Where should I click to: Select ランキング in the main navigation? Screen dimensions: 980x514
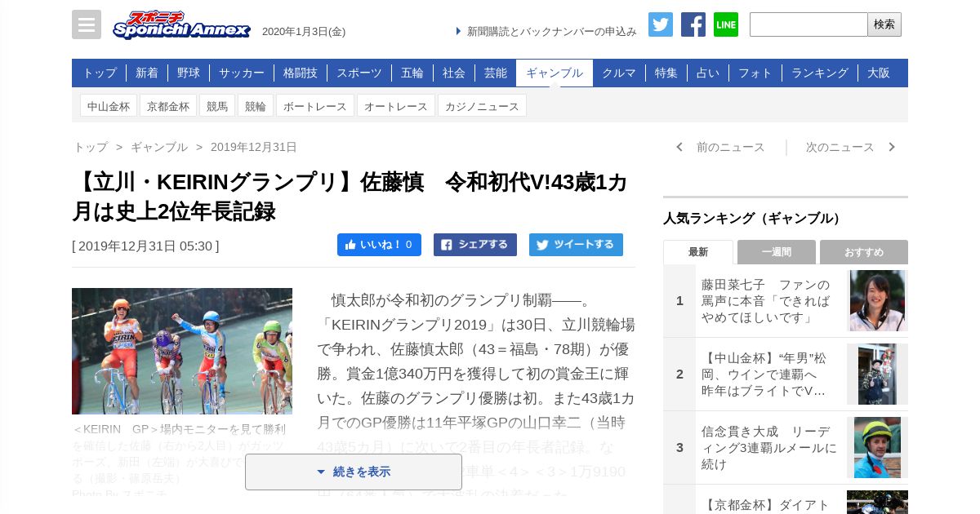coord(820,73)
